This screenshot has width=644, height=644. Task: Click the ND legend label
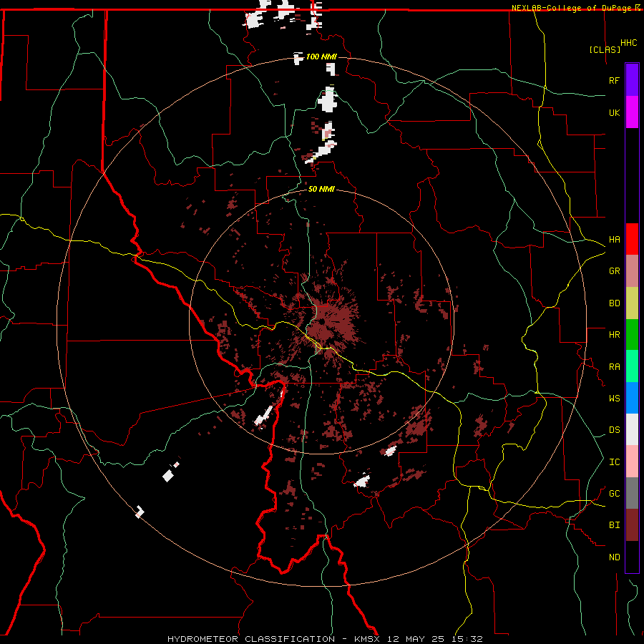(614, 557)
